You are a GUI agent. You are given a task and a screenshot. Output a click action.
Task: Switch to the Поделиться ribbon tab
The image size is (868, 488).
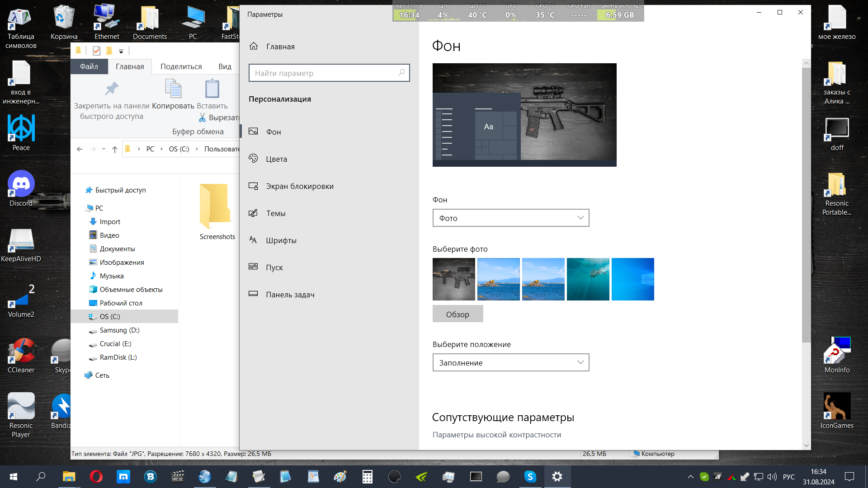tap(181, 66)
